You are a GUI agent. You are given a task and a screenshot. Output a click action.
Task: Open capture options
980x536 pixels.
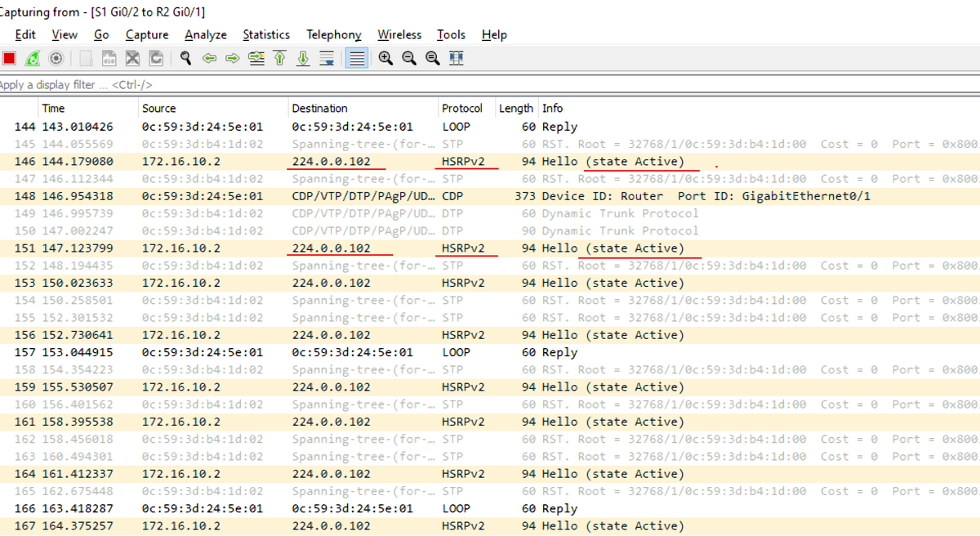tap(56, 59)
